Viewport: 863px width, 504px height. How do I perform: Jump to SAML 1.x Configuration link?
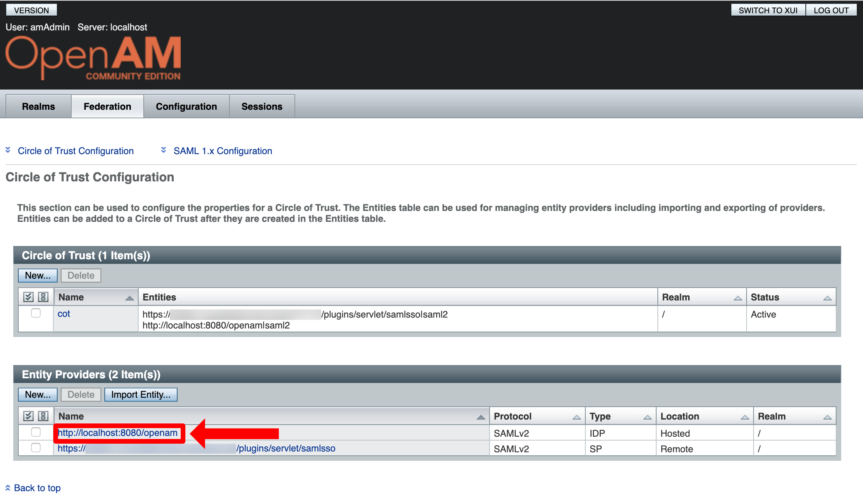click(223, 151)
